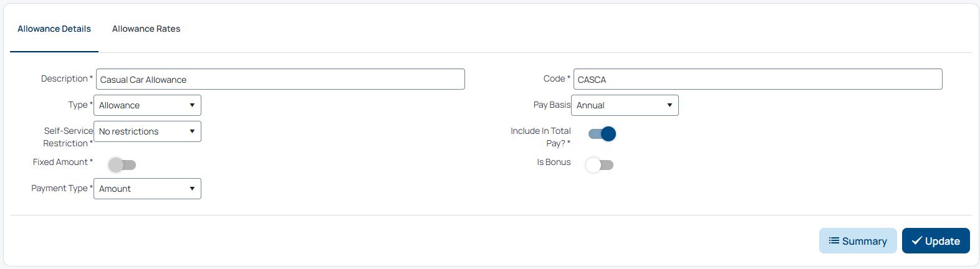Disable the Include In Total Pay switch
Viewport: 980px width, 269px height.
tap(602, 134)
